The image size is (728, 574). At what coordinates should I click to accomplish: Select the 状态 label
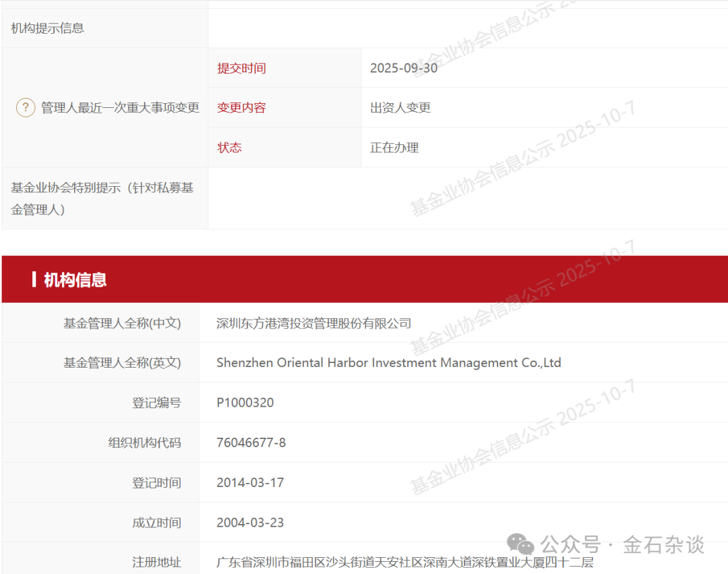229,148
